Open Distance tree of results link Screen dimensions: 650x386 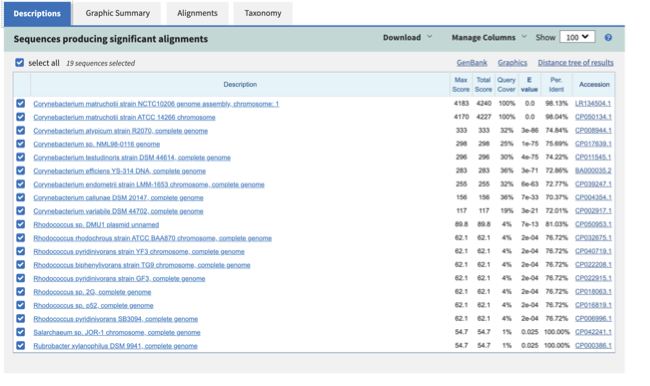[575, 63]
